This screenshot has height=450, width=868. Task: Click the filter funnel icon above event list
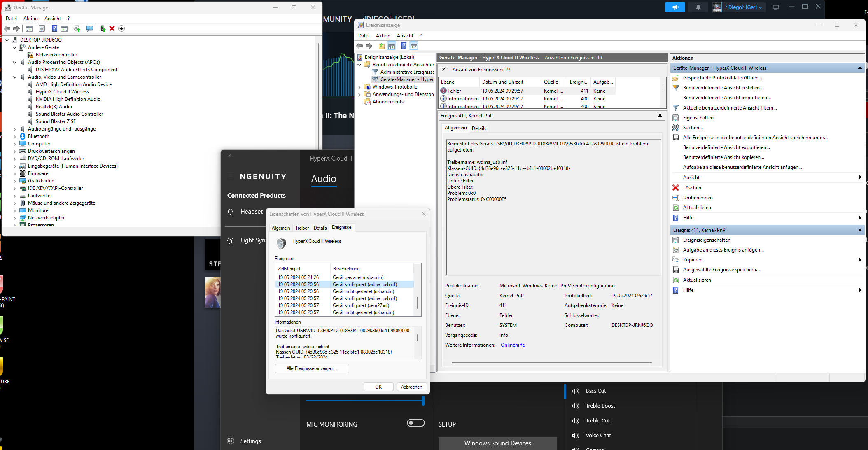pos(443,69)
